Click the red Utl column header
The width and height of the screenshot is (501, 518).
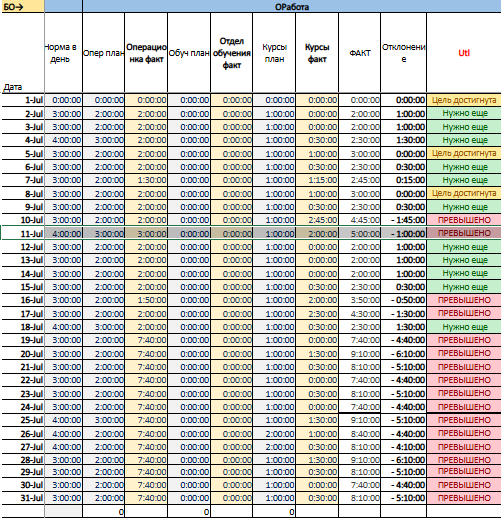[464, 53]
